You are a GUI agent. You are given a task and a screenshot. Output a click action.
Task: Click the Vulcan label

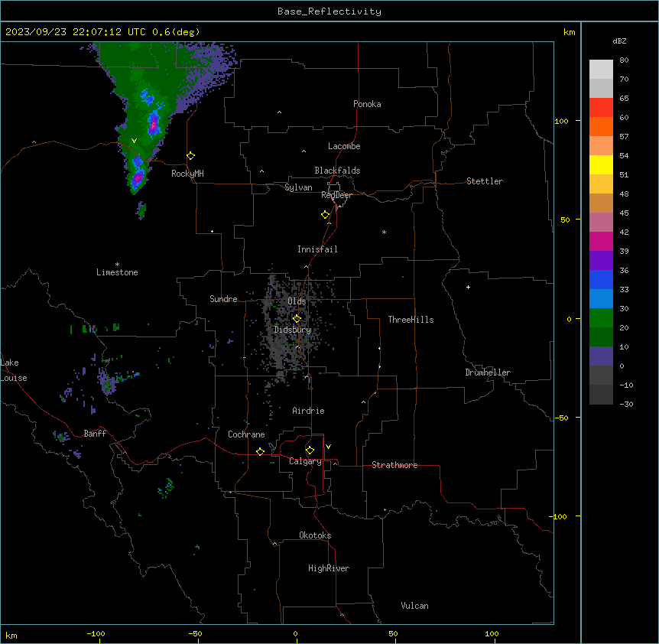pos(414,606)
